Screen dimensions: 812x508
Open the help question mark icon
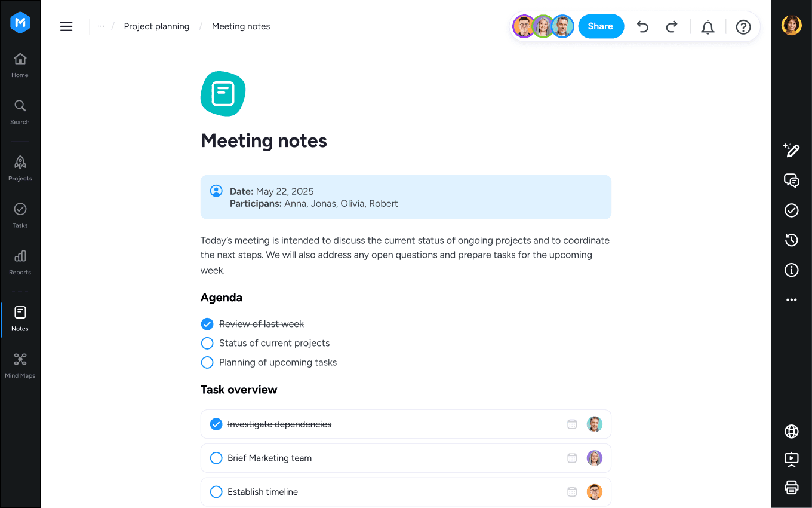tap(743, 27)
